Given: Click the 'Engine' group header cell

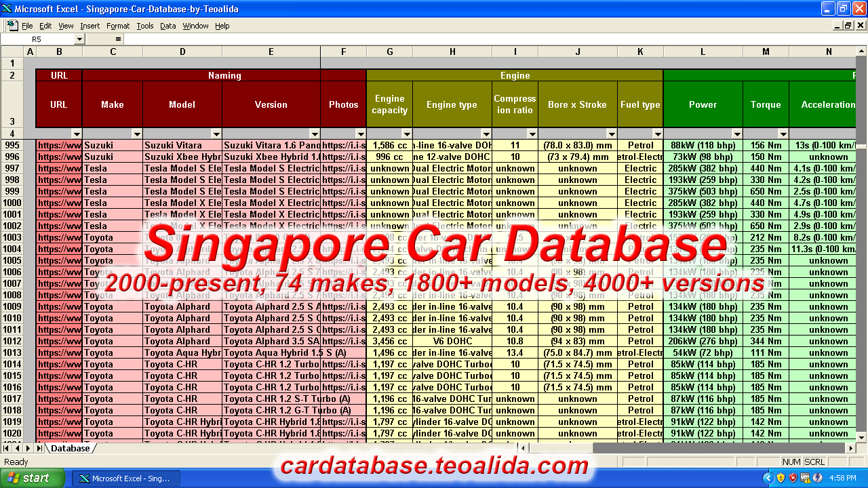Looking at the screenshot, I should 515,75.
